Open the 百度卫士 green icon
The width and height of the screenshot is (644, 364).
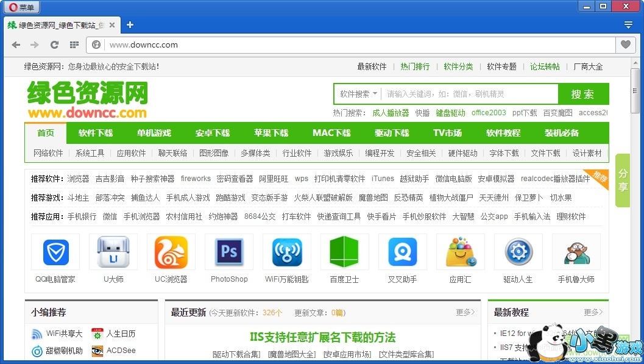click(344, 252)
